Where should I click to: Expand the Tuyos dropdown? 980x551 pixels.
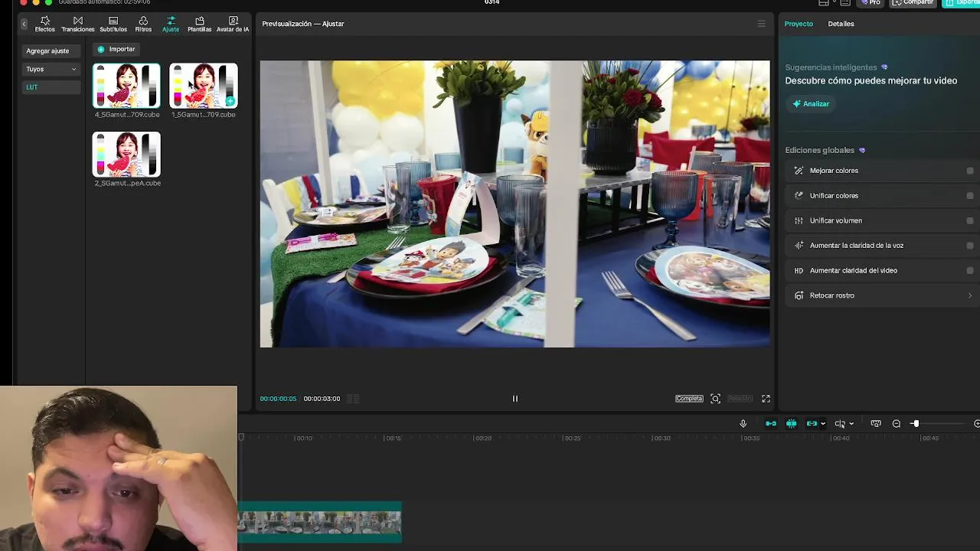pos(51,69)
